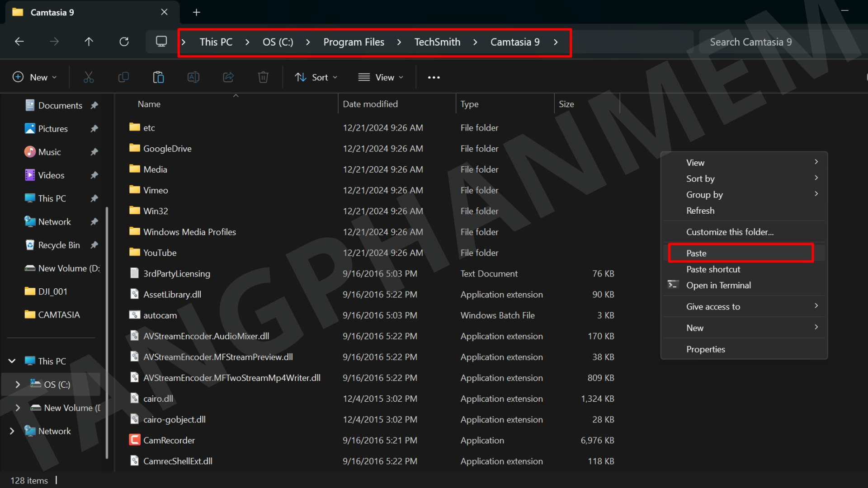
Task: Collapse the This PC tree node
Action: point(12,361)
